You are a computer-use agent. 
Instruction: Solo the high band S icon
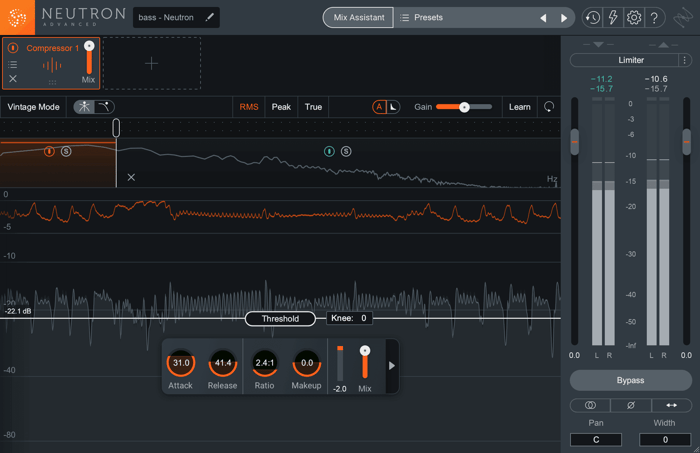346,151
